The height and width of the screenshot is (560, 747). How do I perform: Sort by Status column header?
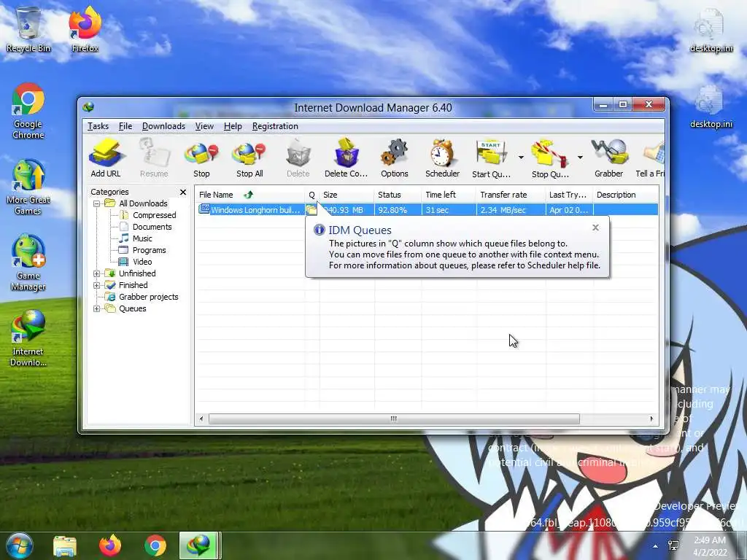(x=398, y=195)
